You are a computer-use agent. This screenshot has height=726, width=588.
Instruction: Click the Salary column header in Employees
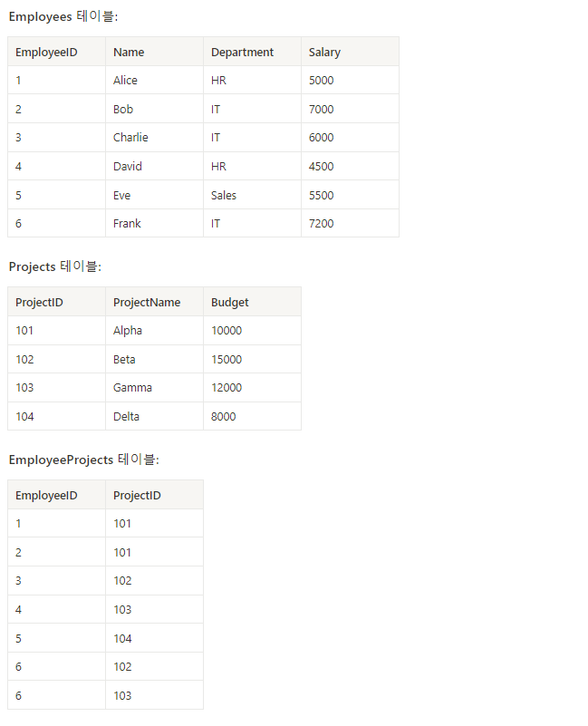pyautogui.click(x=350, y=52)
